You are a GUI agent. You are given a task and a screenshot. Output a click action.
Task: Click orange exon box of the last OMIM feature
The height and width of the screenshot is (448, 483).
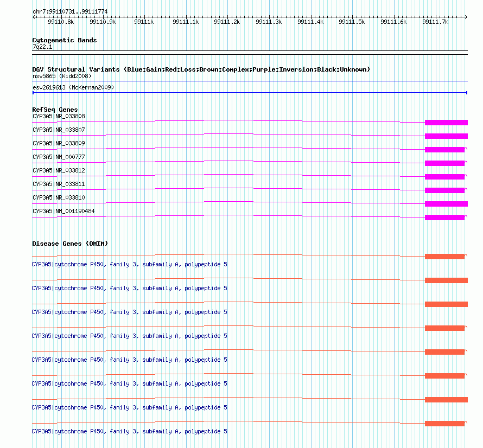coord(445,424)
